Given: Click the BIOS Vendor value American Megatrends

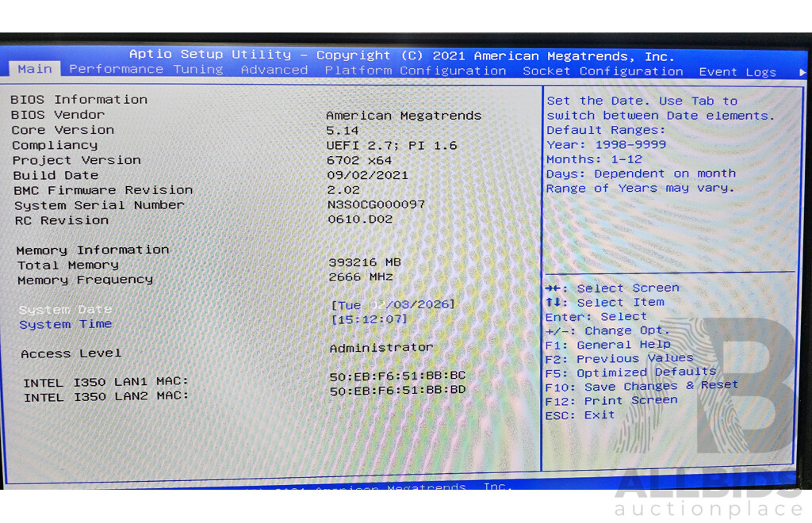Looking at the screenshot, I should point(405,115).
